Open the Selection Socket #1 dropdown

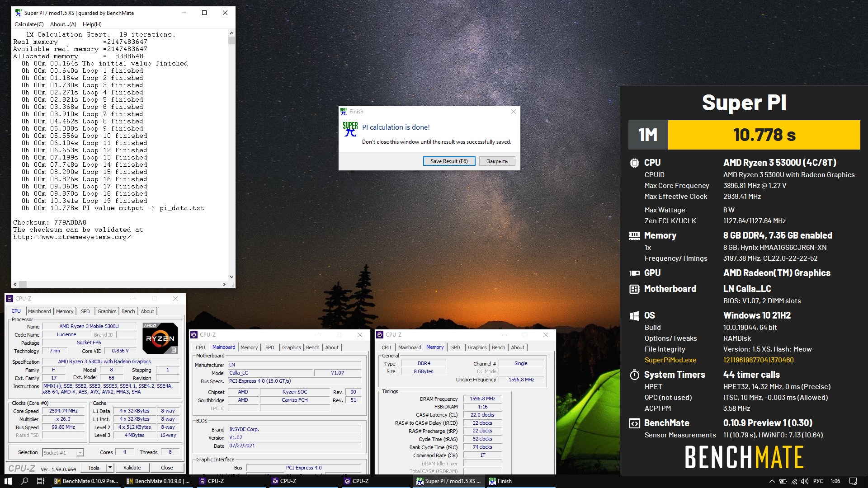coord(63,452)
